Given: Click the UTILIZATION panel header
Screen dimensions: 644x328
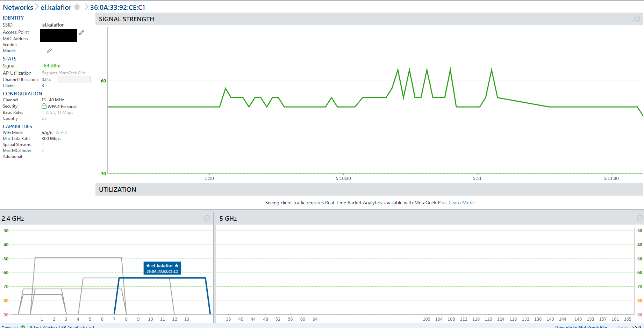Looking at the screenshot, I should (x=369, y=190).
